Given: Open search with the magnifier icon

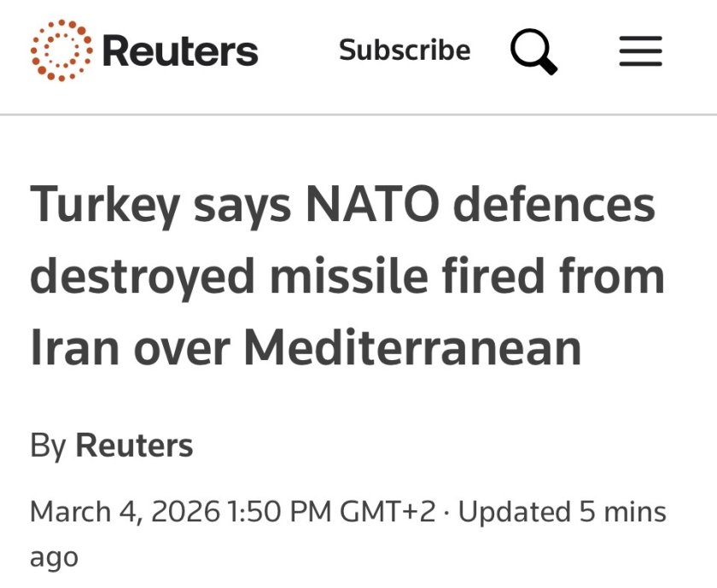Looking at the screenshot, I should (533, 51).
